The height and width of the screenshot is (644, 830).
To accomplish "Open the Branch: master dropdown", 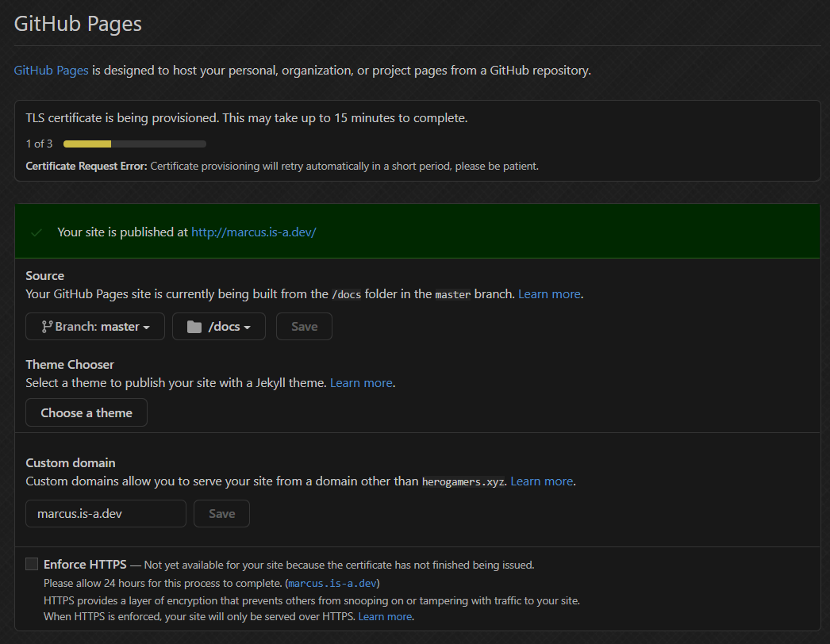I will tap(95, 327).
